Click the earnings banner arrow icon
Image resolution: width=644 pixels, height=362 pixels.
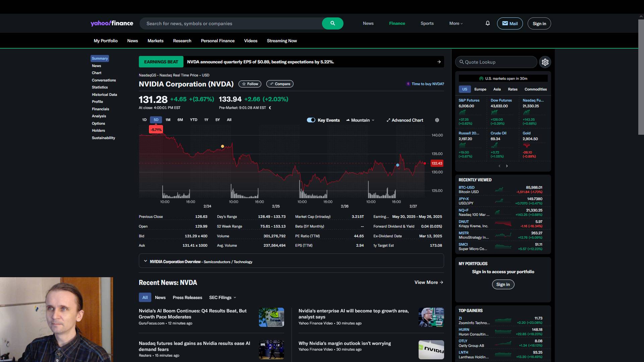(439, 62)
